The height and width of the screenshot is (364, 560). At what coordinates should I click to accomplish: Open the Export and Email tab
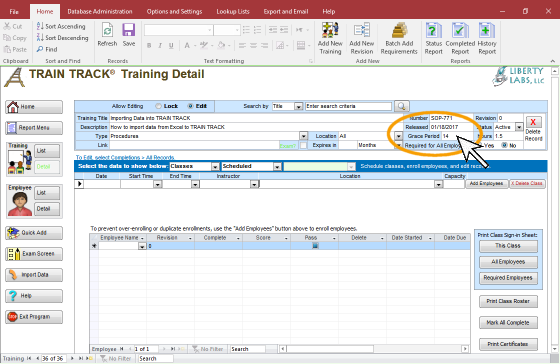(286, 11)
